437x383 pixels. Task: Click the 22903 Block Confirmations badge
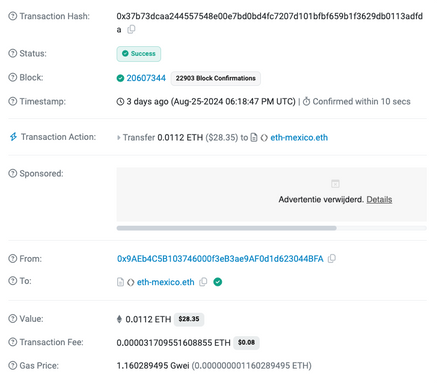click(x=216, y=78)
